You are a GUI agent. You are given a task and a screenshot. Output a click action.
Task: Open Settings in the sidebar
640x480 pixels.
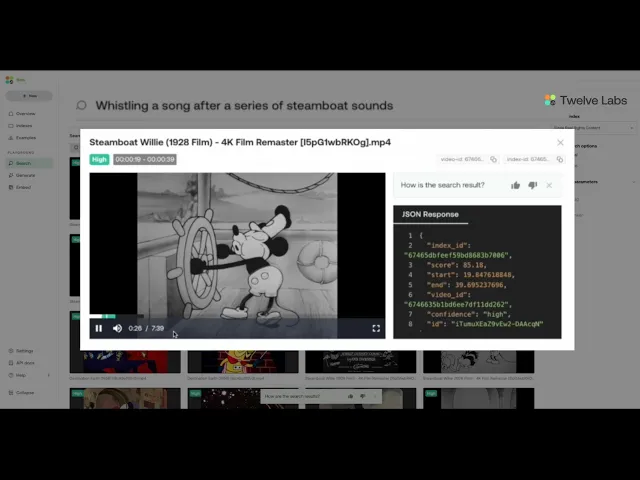24,351
